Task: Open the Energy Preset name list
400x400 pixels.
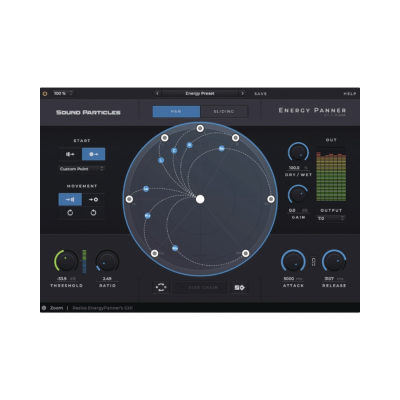Action: coord(200,94)
